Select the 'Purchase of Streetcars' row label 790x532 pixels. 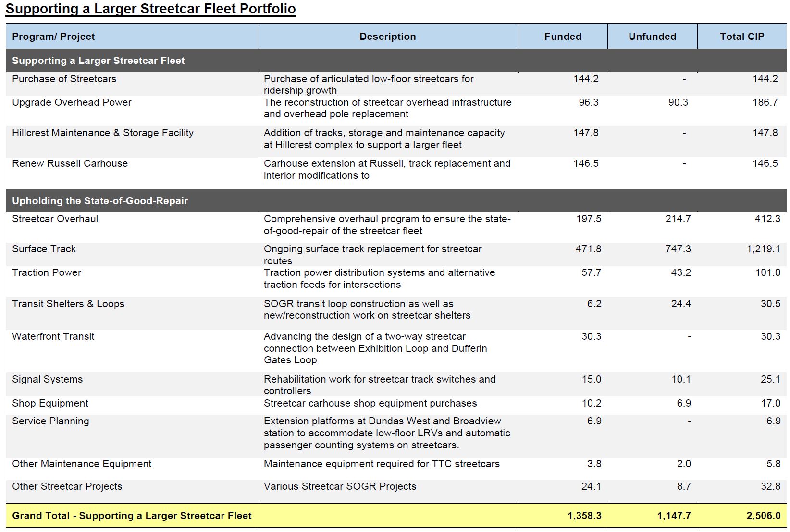(x=64, y=79)
